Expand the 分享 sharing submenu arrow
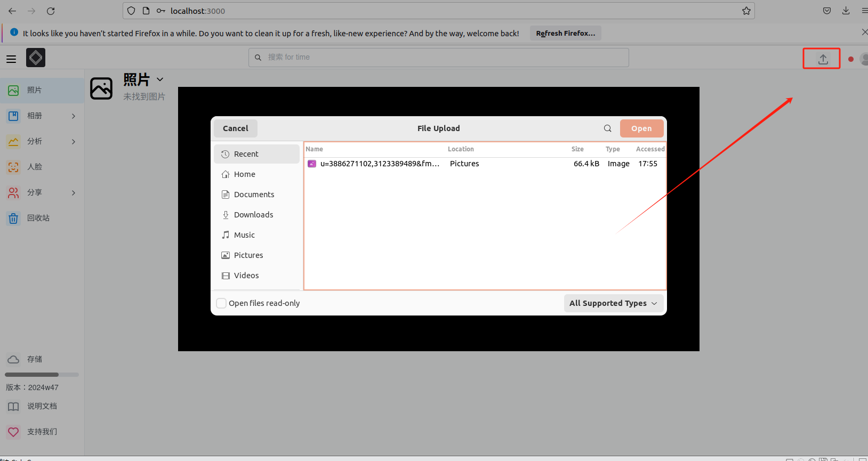This screenshot has width=868, height=461. 74,192
